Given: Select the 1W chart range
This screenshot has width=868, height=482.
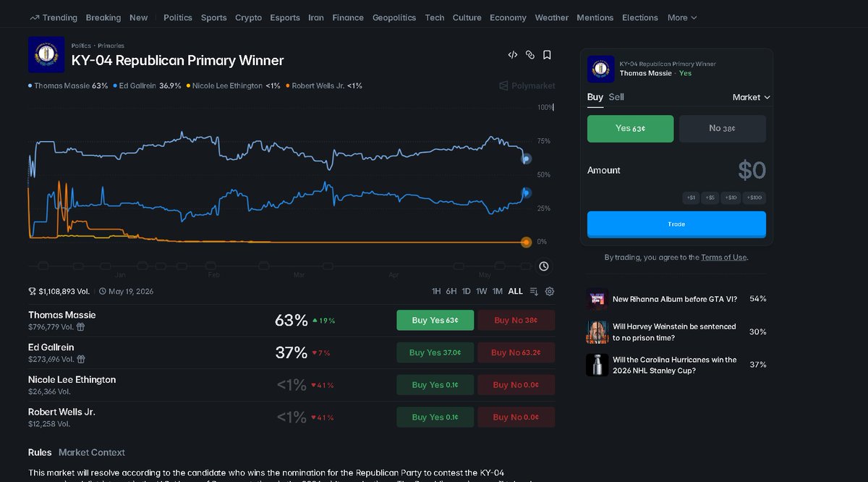Looking at the screenshot, I should click(x=482, y=291).
